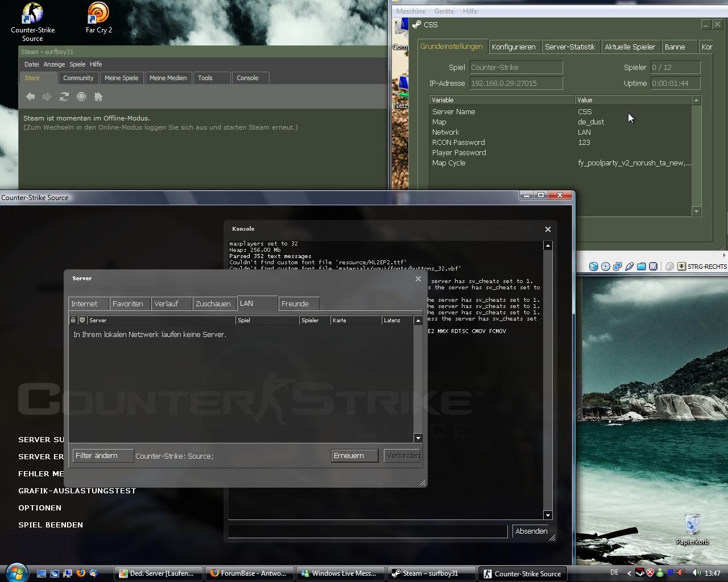Click the server variables list scroll-up arrow
The width and height of the screenshot is (728, 582).
pos(696,100)
